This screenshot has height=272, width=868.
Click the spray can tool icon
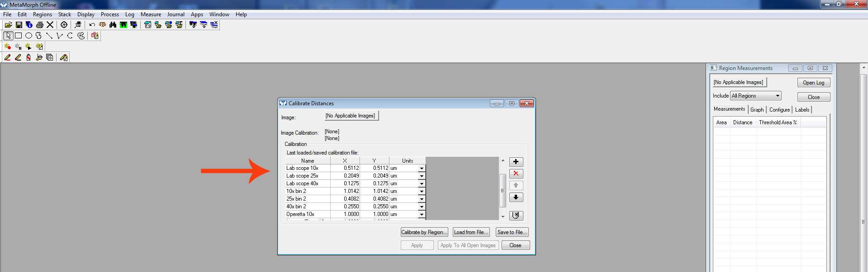coord(28,57)
